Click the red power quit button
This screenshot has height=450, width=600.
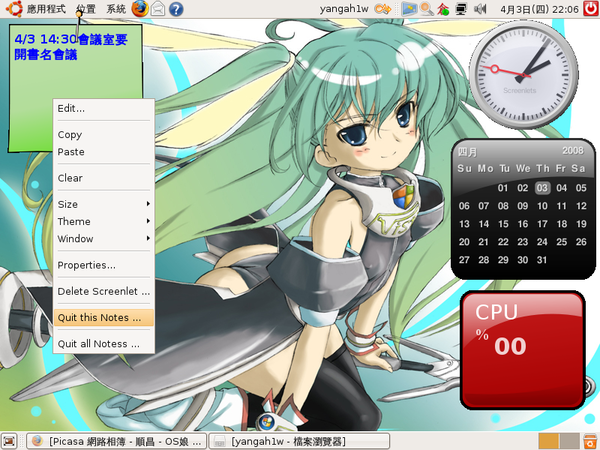click(590, 8)
